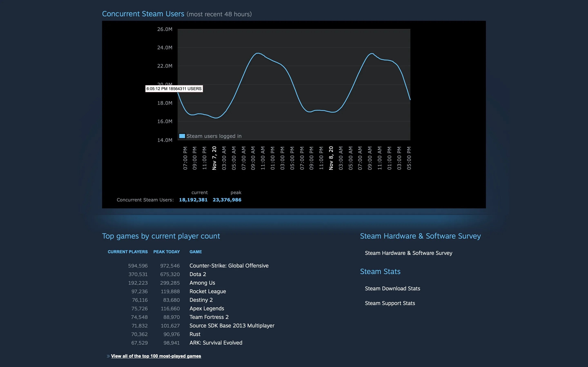This screenshot has height=367, width=588.
Task: Select Team Fortress 2 entry
Action: [x=209, y=317]
